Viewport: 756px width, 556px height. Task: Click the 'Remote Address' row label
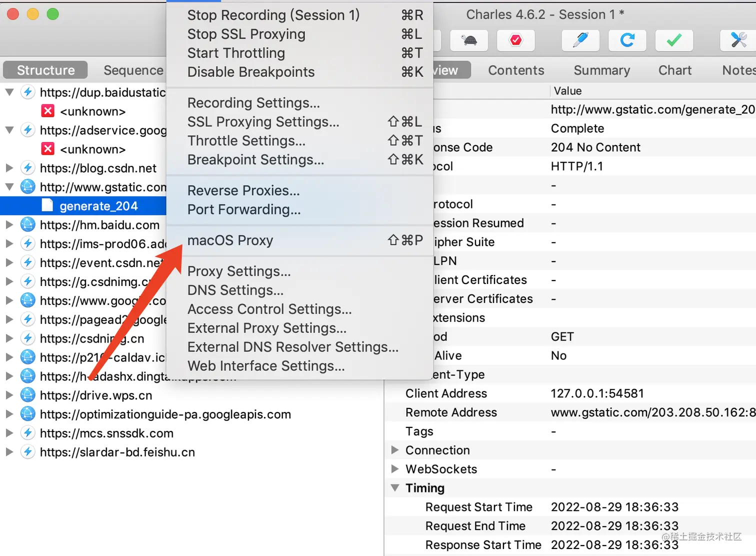click(451, 412)
